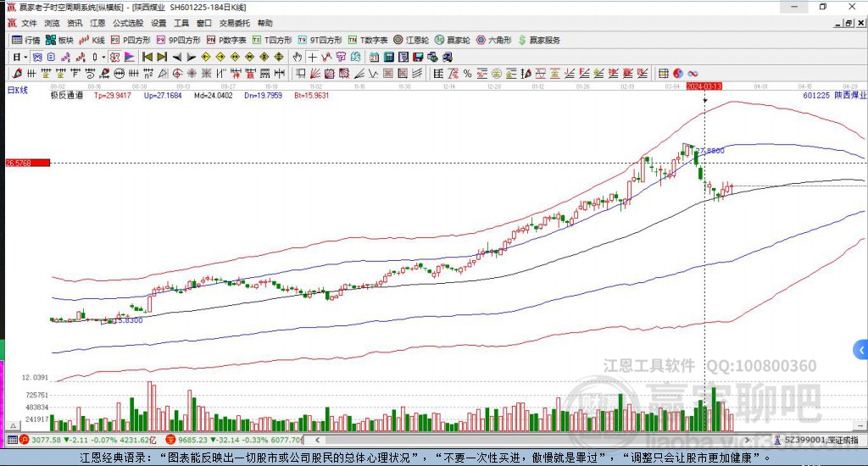Viewport: 868px width, 466px height.
Task: Open the P数字表 tool
Action: (x=226, y=40)
